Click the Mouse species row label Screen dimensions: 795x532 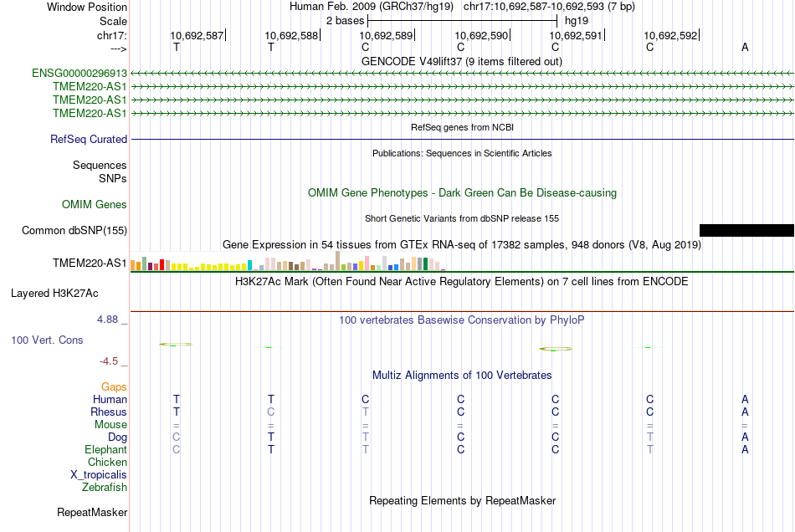[x=111, y=425]
